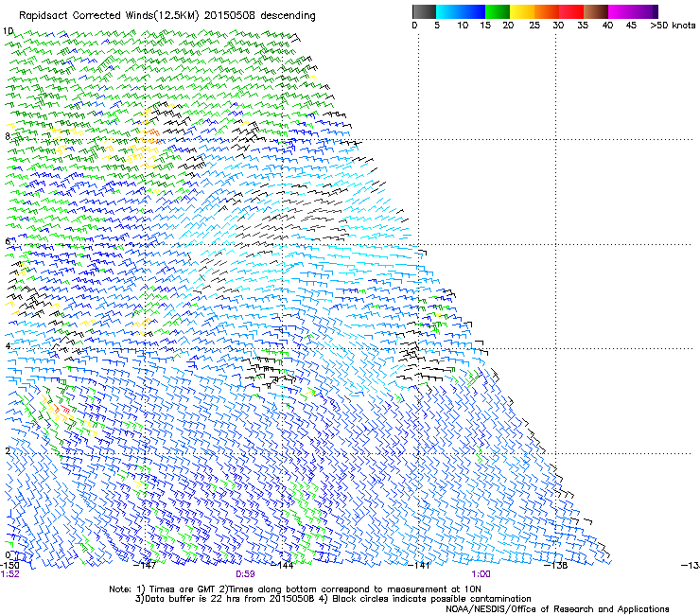Click the '15' label under the color bar
The image size is (700, 615).
485,26
